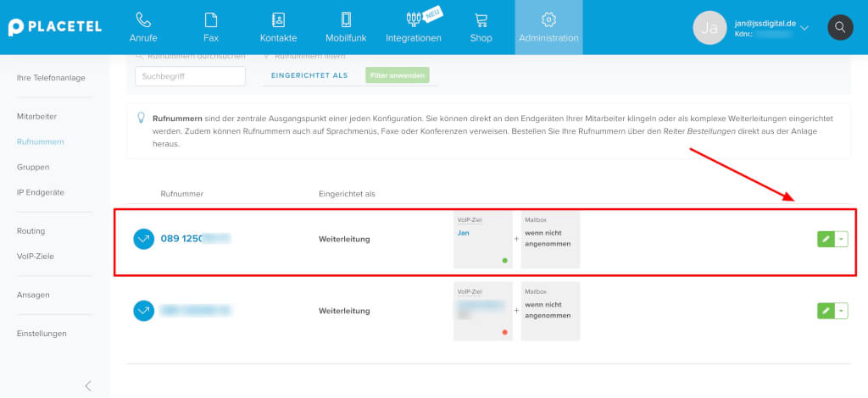Open IP Endgeräte in sidebar
Viewport: 868px width, 398px height.
(x=41, y=192)
